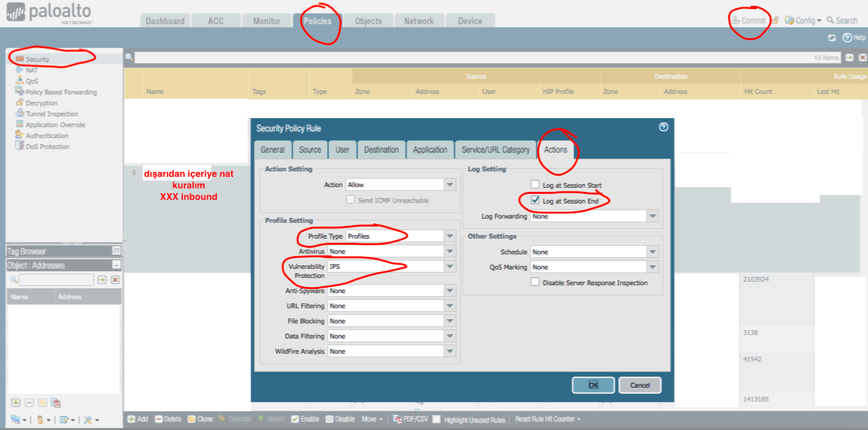Image resolution: width=868 pixels, height=430 pixels.
Task: Open the Objects main tab
Action: tap(368, 21)
